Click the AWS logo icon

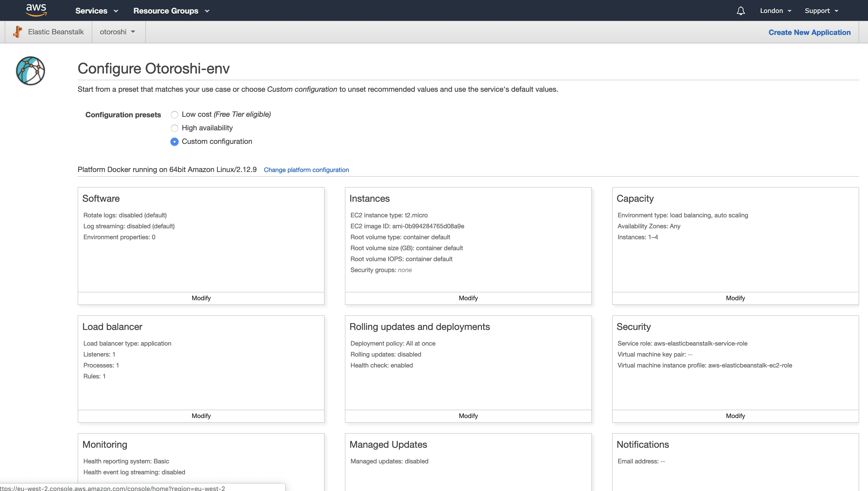[36, 10]
